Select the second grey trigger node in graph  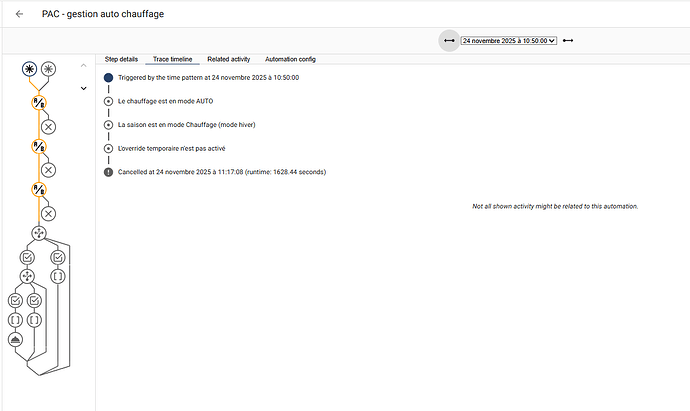(x=48, y=69)
